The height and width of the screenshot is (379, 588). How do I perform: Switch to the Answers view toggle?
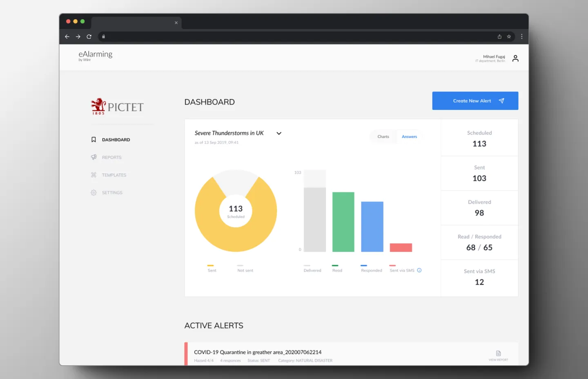point(409,137)
